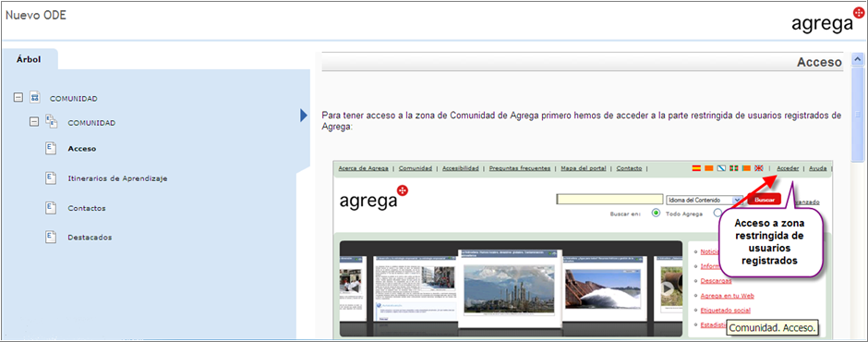Open the Mapa del portal link
Viewport: 868px width, 342px height.
(x=584, y=168)
